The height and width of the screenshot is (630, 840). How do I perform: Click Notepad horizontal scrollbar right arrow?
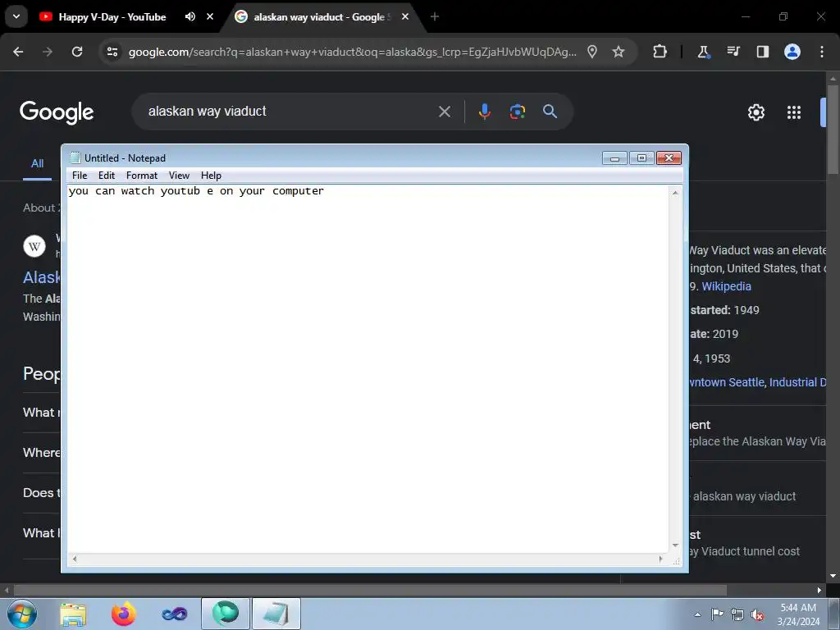click(x=661, y=559)
